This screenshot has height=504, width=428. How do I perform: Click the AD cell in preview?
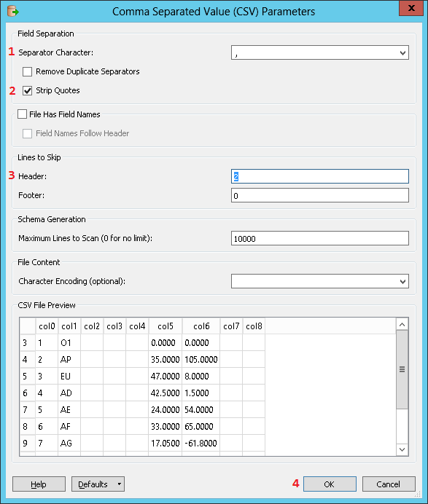click(x=69, y=393)
